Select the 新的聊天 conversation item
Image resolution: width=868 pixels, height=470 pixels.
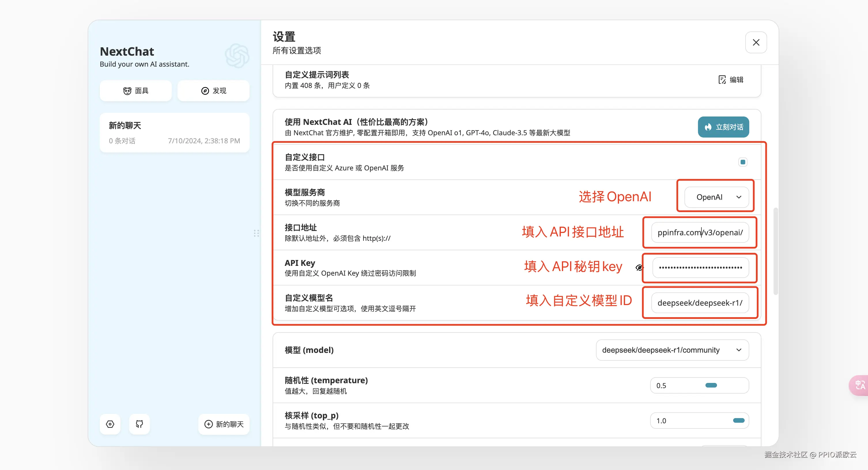click(174, 133)
